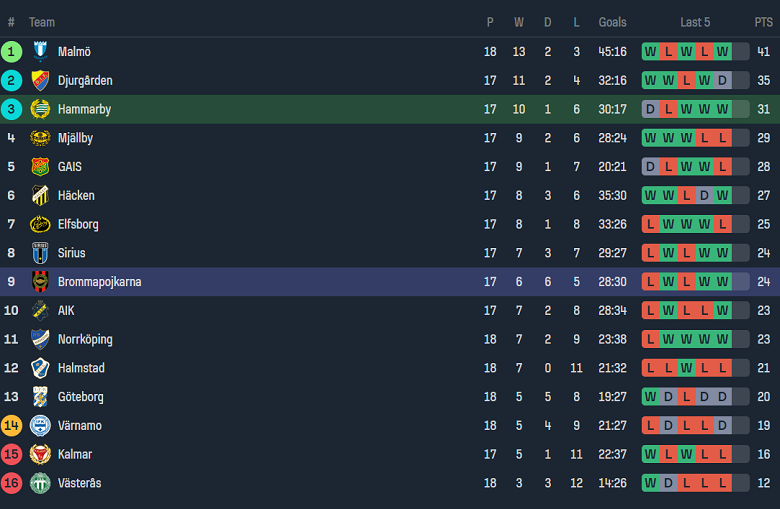Viewport: 780px width, 509px height.
Task: Sort by the Goals column header
Action: click(x=612, y=22)
